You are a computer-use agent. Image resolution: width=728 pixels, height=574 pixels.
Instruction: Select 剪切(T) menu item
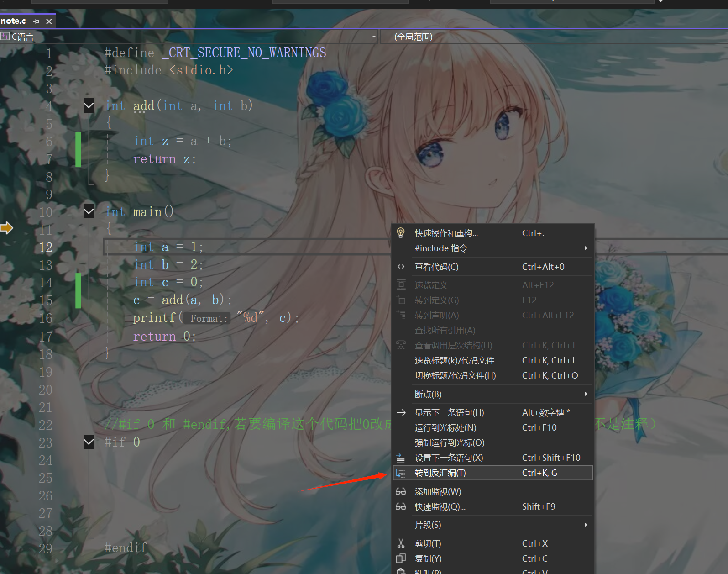click(492, 543)
